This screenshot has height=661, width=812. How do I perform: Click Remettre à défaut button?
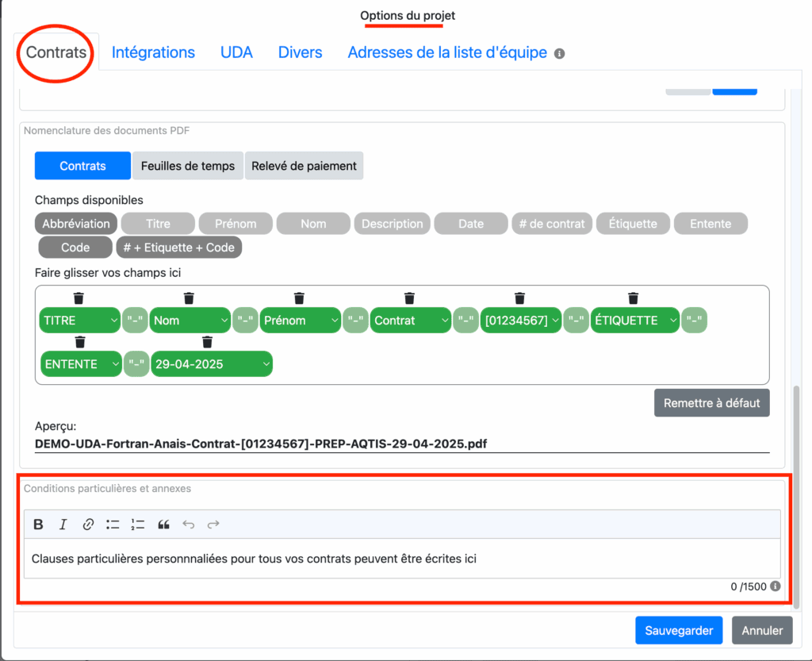coord(711,402)
